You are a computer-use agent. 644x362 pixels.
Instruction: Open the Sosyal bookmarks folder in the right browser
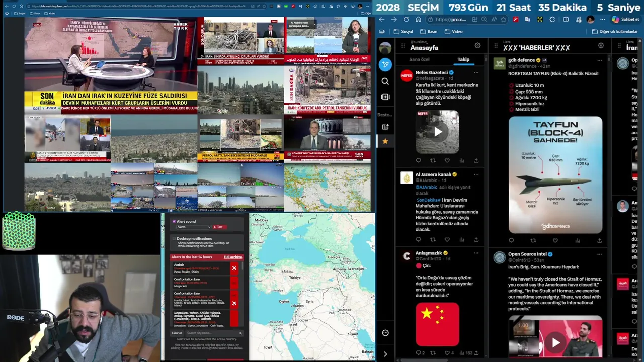click(403, 31)
